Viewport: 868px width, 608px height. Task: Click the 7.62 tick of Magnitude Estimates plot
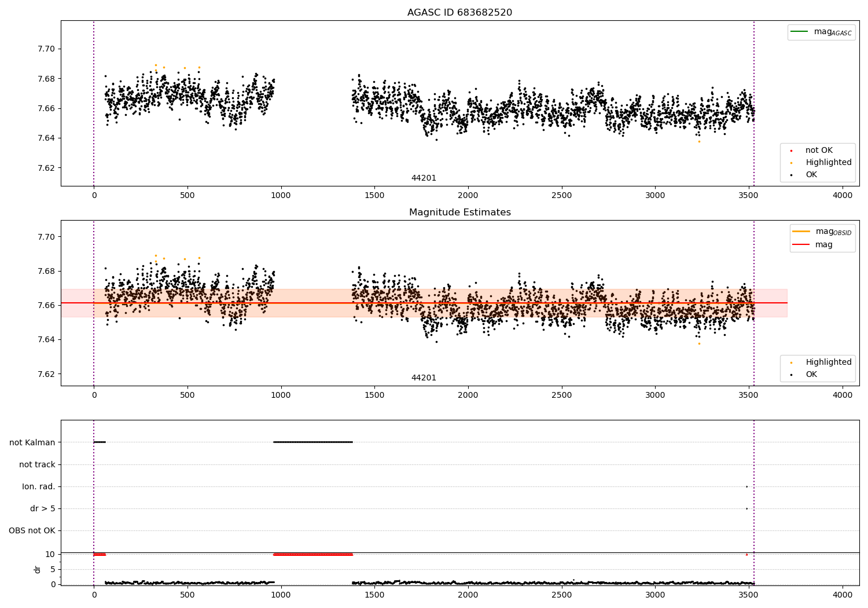point(46,373)
